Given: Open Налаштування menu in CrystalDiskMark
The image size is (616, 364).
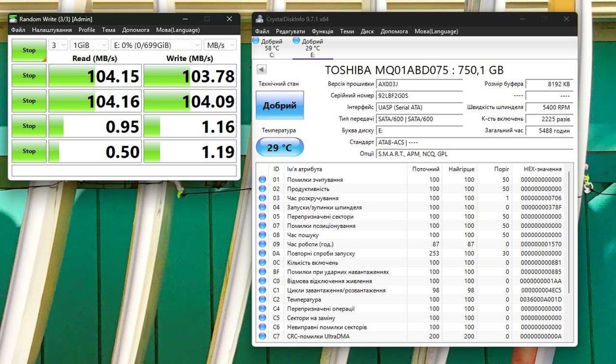Looking at the screenshot, I should [52, 30].
